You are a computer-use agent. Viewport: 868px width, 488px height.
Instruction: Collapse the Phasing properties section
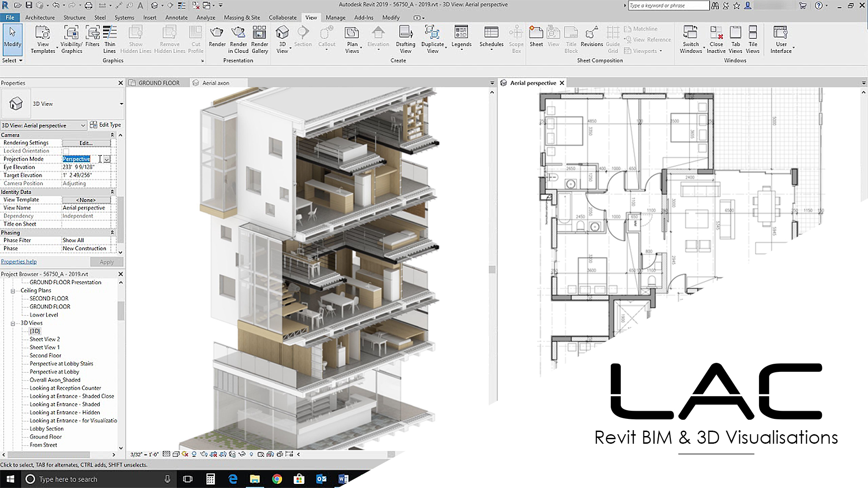point(112,232)
